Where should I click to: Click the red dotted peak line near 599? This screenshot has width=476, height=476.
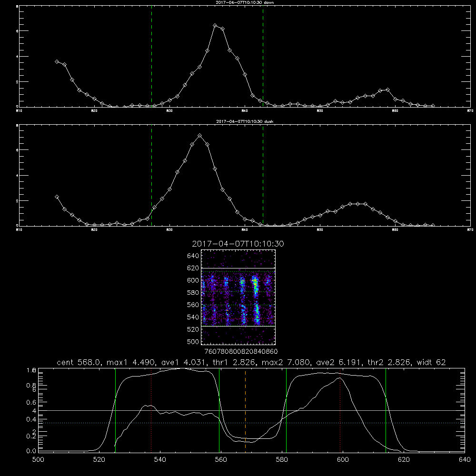pos(340,410)
